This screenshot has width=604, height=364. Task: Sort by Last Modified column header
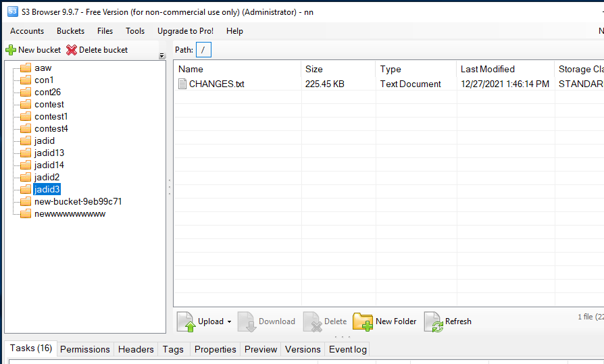click(506, 70)
